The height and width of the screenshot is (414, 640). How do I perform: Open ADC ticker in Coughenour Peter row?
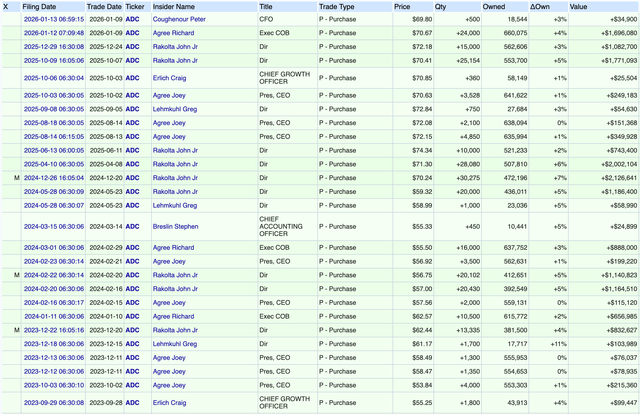tap(132, 19)
